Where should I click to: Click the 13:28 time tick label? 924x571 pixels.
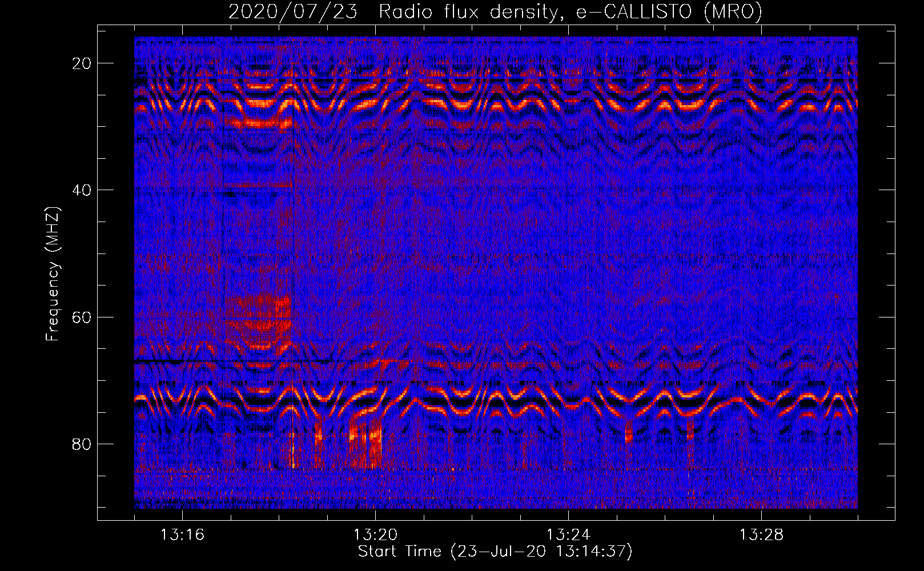pos(761,535)
